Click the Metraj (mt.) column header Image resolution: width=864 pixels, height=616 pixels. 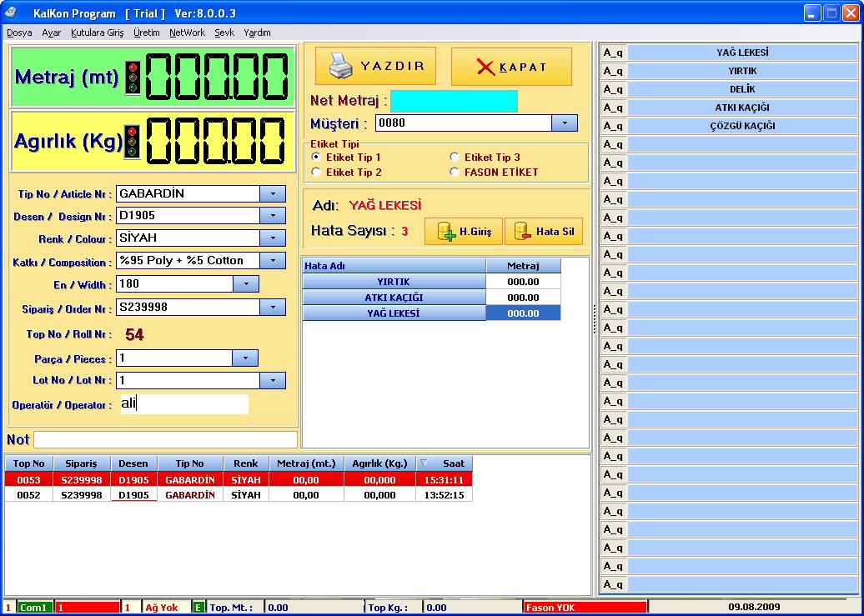[x=306, y=463]
